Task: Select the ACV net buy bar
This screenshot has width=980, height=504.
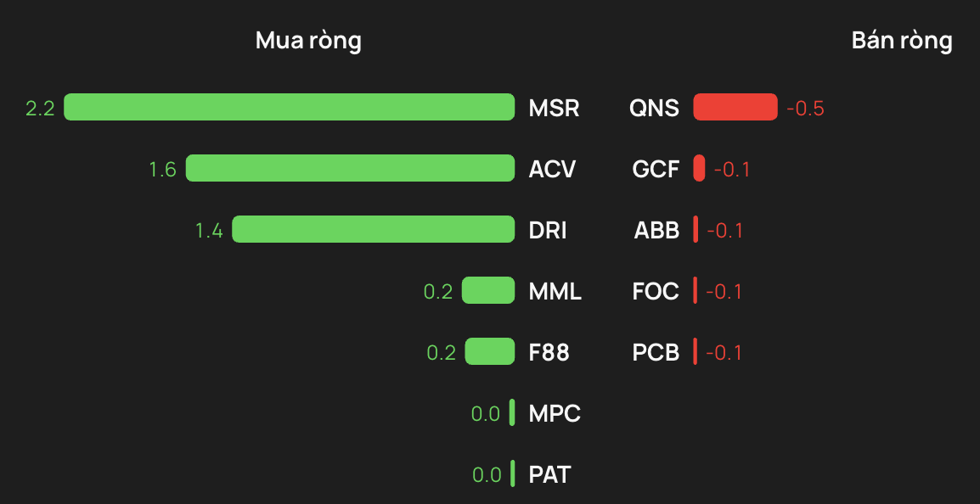Action: click(x=350, y=168)
